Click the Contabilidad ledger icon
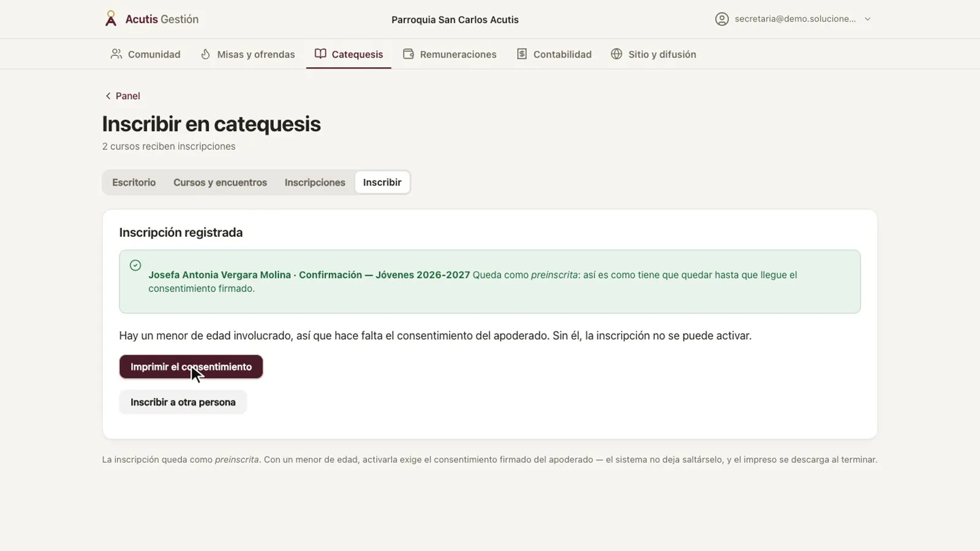 point(522,54)
